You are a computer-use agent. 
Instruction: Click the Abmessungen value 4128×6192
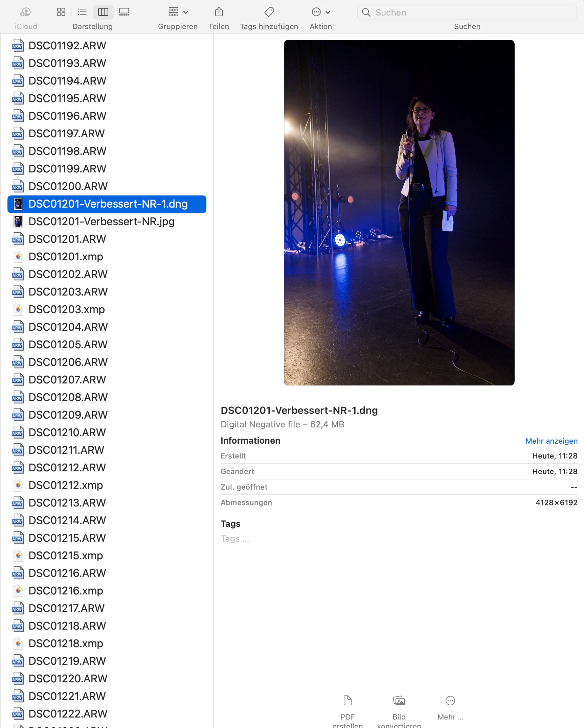tap(556, 503)
